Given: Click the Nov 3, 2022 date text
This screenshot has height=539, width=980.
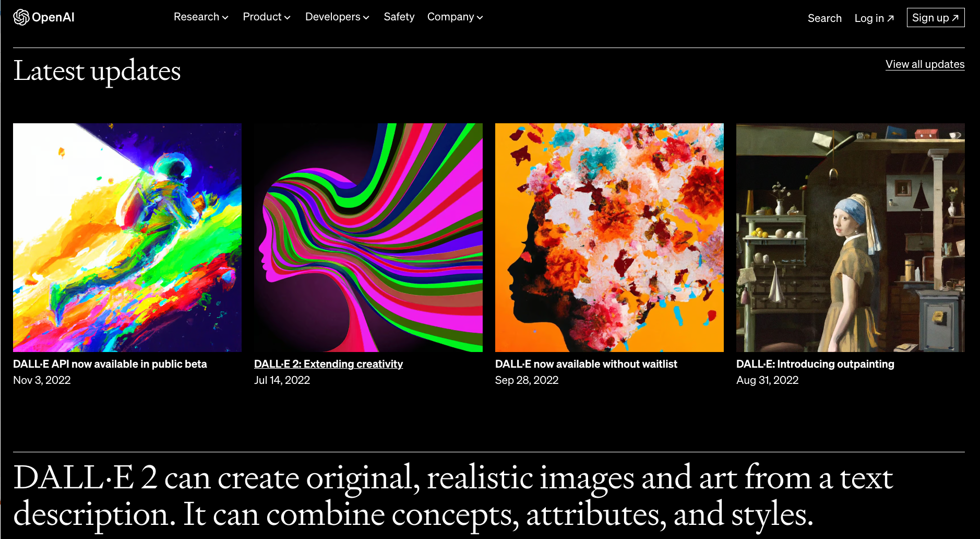Looking at the screenshot, I should [x=42, y=380].
